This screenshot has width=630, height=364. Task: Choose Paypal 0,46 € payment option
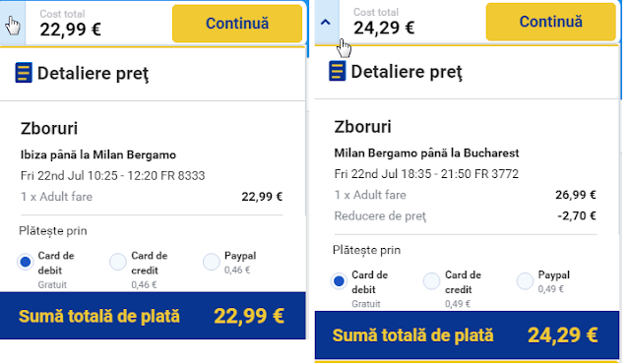click(x=212, y=262)
